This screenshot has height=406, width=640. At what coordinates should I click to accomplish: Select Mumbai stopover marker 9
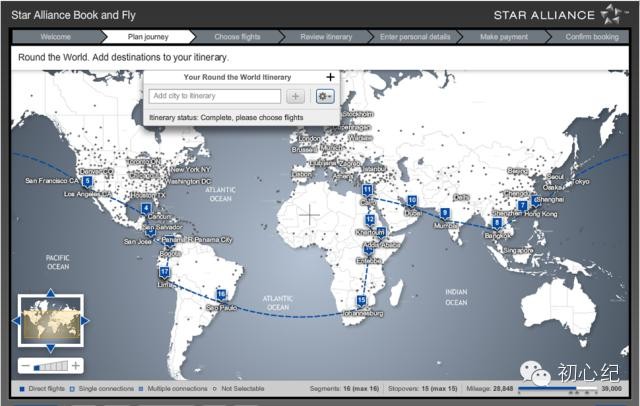tap(445, 213)
